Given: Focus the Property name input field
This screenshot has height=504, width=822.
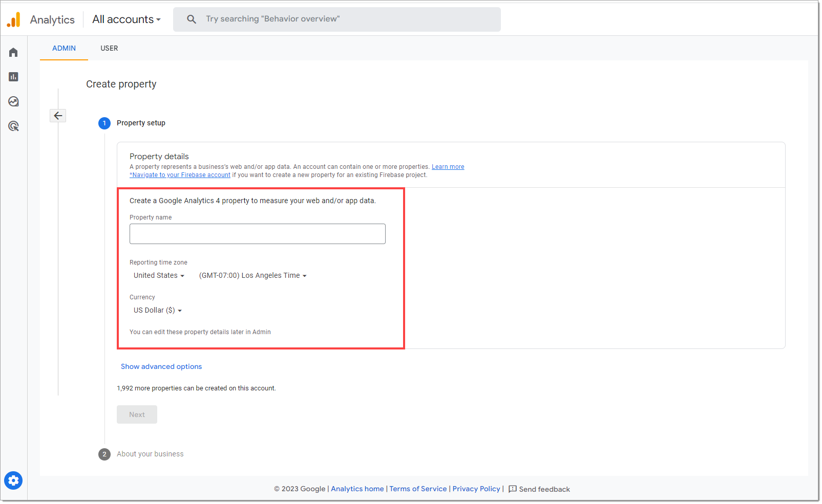Looking at the screenshot, I should (x=258, y=234).
